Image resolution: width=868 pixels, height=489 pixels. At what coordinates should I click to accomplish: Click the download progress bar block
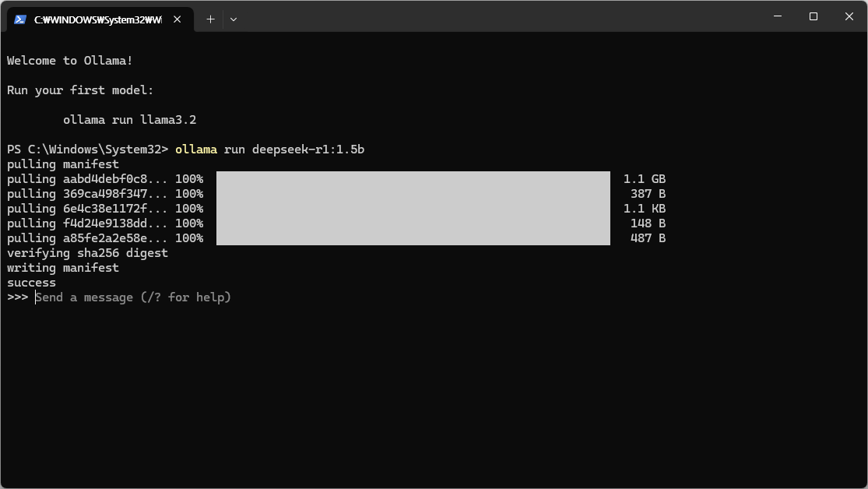pos(413,208)
